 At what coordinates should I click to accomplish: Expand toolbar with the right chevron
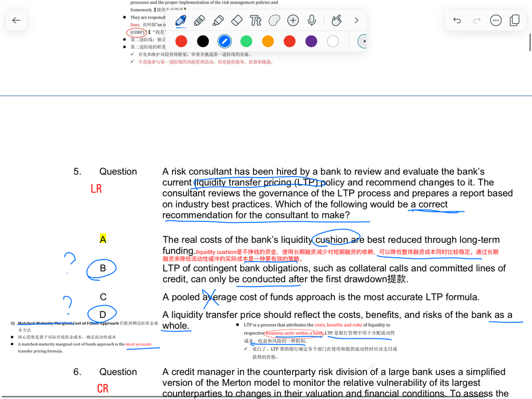point(356,20)
